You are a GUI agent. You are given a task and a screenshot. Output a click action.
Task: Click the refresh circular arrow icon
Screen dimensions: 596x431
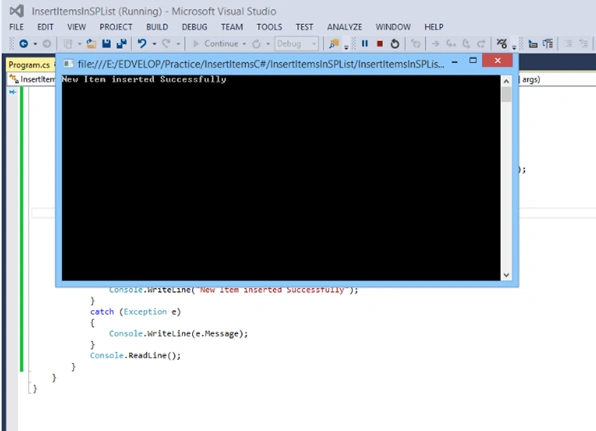(257, 44)
